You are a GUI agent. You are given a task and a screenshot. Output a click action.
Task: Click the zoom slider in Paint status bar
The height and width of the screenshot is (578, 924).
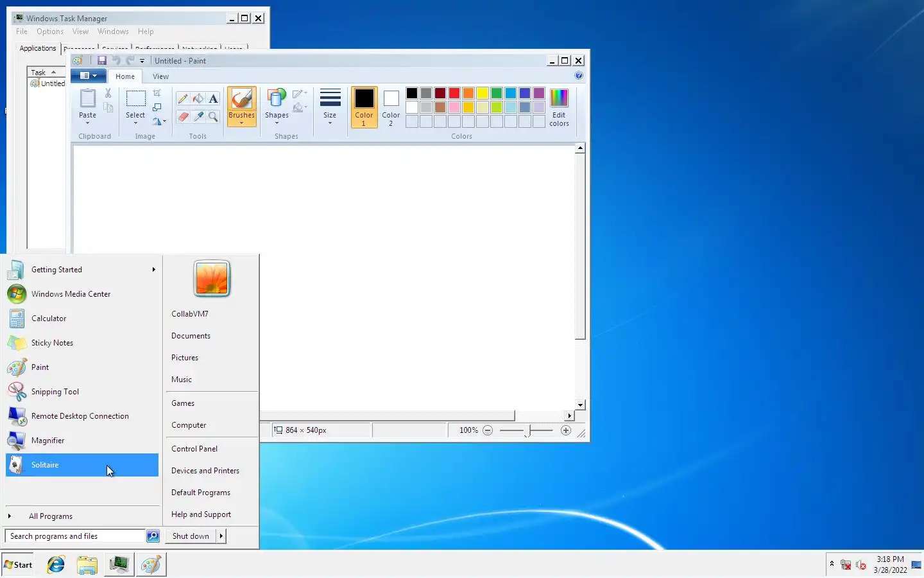click(x=527, y=430)
